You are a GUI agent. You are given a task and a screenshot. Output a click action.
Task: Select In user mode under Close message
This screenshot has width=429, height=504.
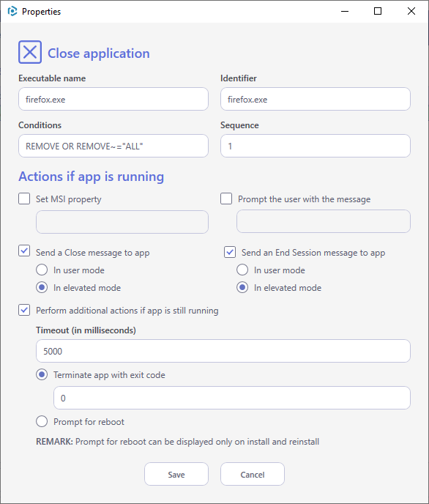click(42, 270)
